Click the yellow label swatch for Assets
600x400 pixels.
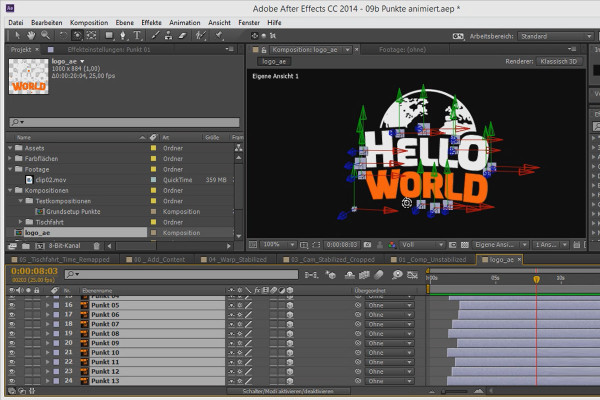[x=153, y=148]
